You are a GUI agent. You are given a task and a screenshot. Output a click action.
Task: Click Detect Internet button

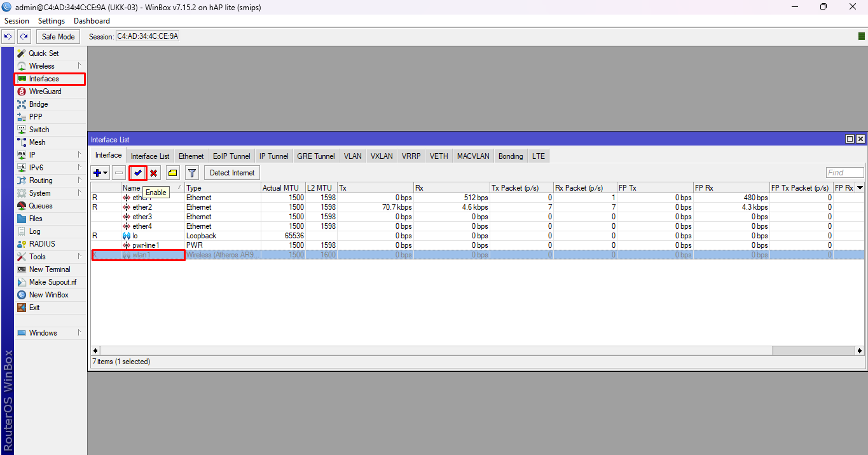pos(232,173)
